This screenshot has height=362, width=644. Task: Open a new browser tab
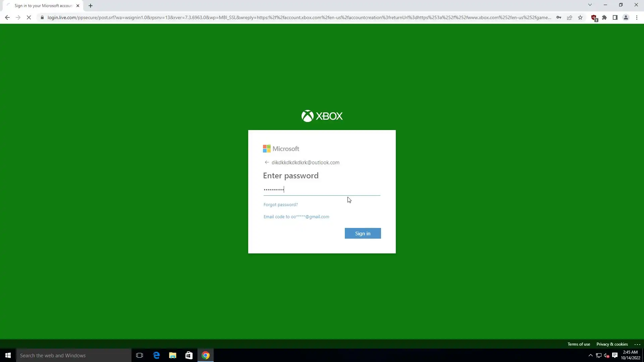(91, 6)
